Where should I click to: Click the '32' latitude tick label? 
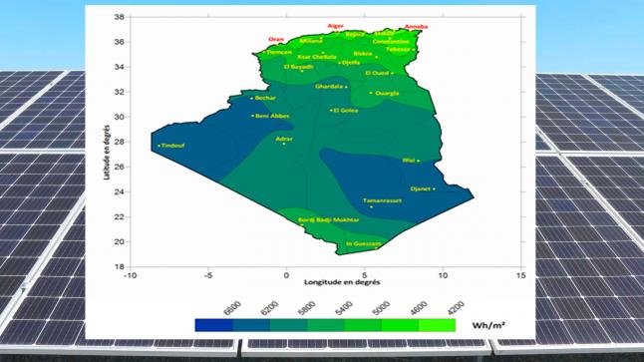(x=119, y=92)
